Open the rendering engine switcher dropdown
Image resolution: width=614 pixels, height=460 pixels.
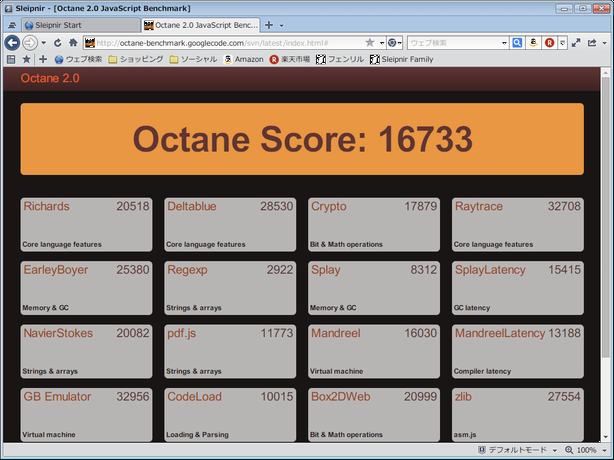[x=394, y=43]
